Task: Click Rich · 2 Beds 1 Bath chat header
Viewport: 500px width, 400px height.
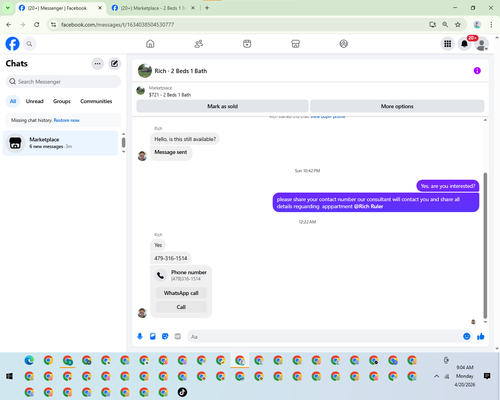Action: pyautogui.click(x=173, y=71)
